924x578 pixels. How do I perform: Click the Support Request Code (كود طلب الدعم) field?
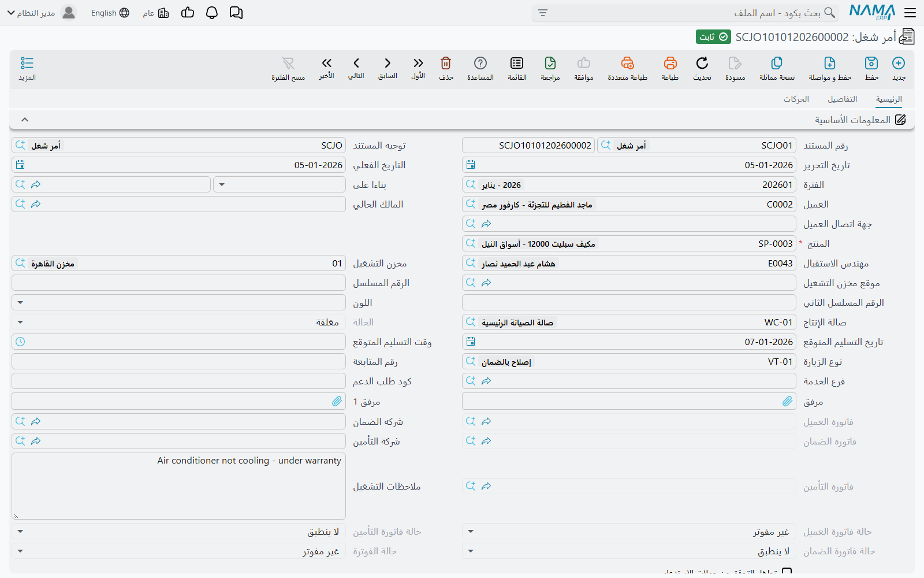pyautogui.click(x=178, y=381)
